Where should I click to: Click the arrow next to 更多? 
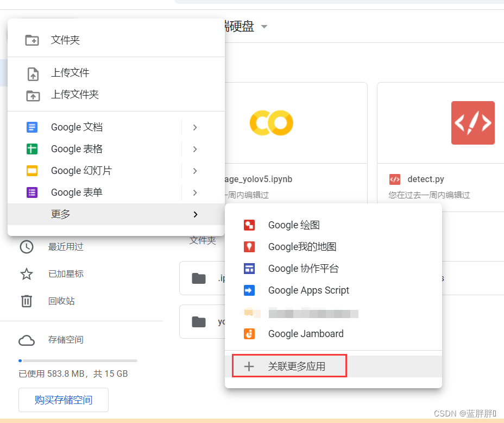pyautogui.click(x=195, y=214)
